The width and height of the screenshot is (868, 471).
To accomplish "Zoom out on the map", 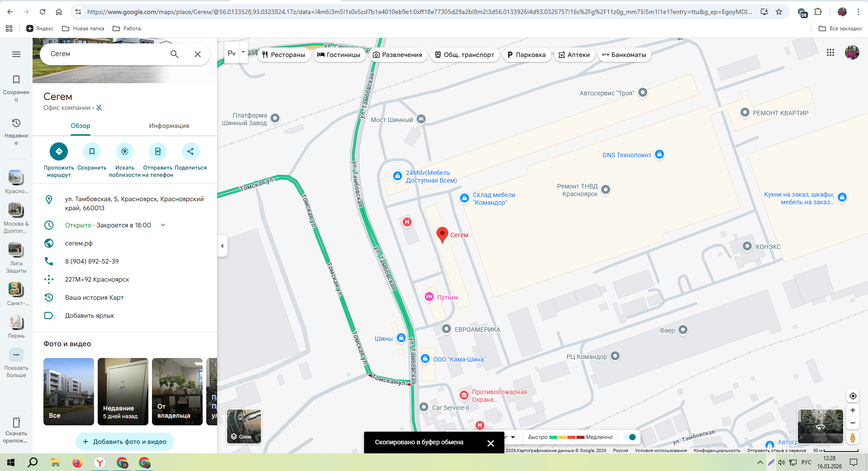I will point(853,423).
